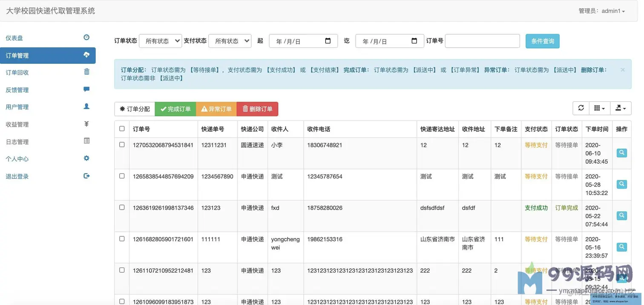
Task: Open the 订单状态 status dropdown
Action: (x=161, y=41)
